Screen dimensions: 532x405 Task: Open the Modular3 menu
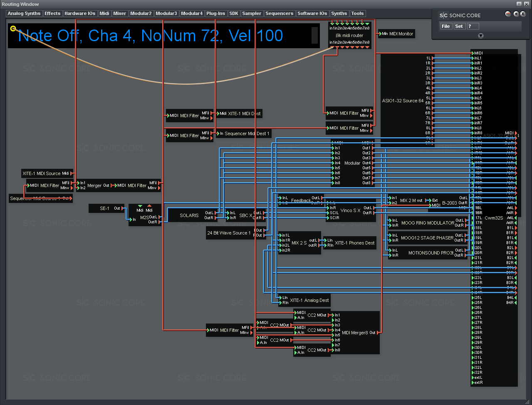pyautogui.click(x=166, y=13)
